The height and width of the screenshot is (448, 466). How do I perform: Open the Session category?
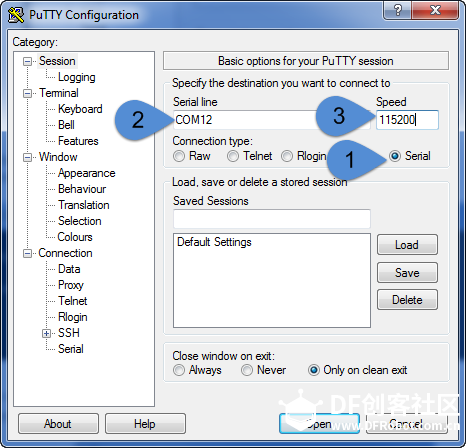pos(57,61)
